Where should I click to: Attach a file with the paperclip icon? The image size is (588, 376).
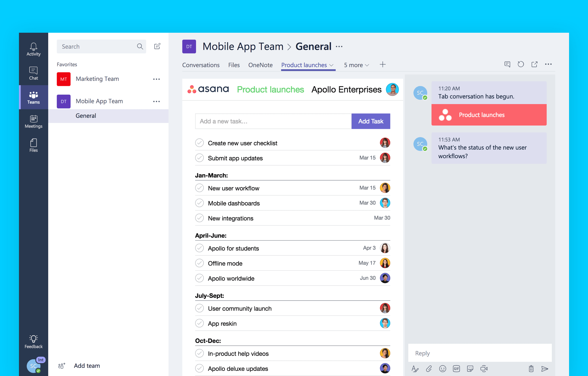tap(429, 369)
